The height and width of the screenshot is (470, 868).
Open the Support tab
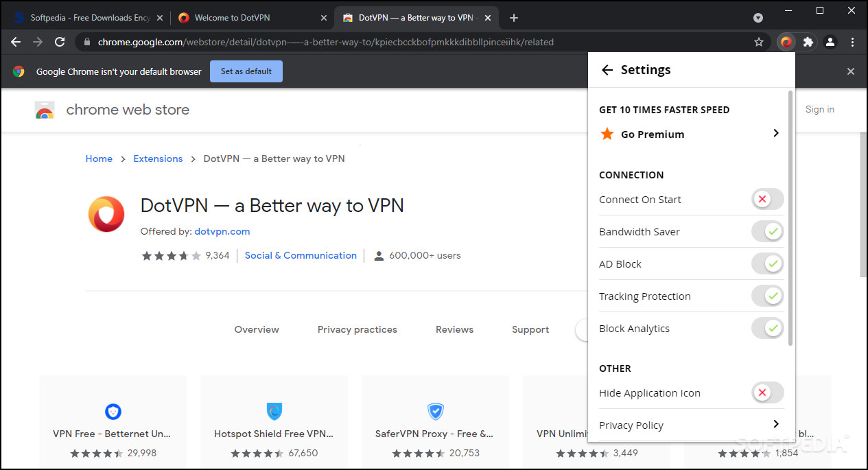[530, 330]
